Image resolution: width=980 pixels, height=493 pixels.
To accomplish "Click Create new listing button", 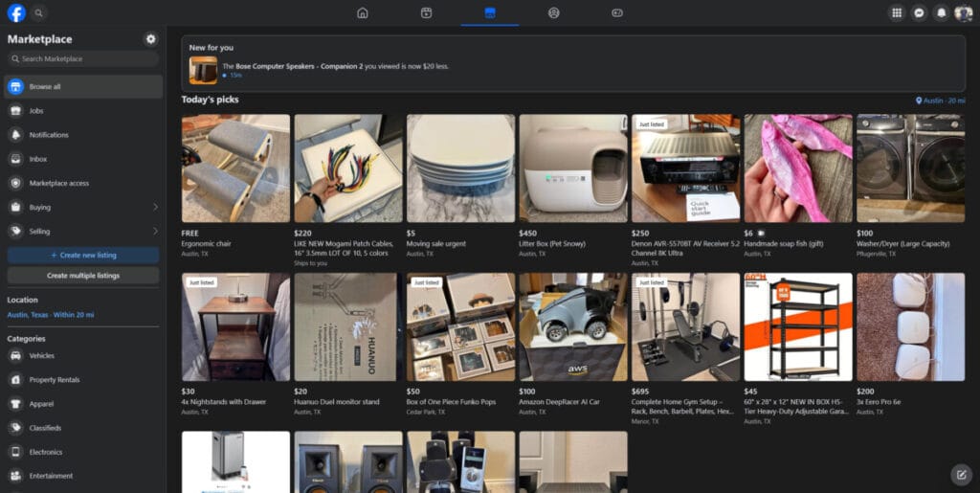I will pyautogui.click(x=83, y=256).
